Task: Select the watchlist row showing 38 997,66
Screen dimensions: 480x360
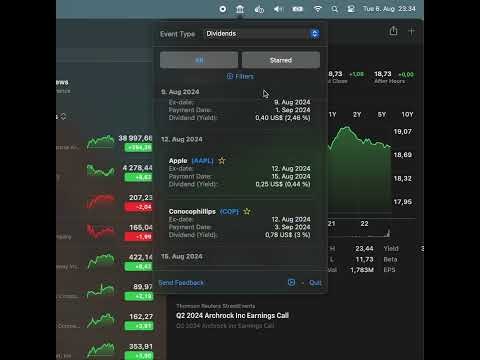Action: 104,143
